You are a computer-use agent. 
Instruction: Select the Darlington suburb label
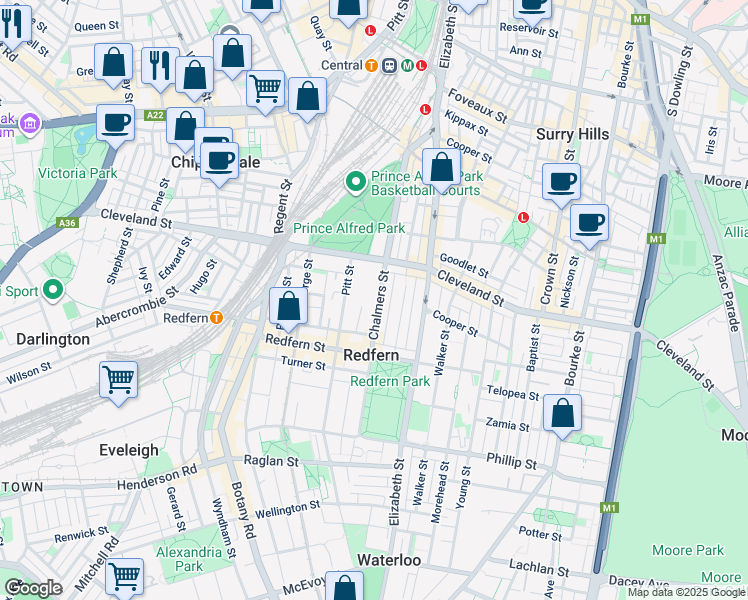[53, 340]
